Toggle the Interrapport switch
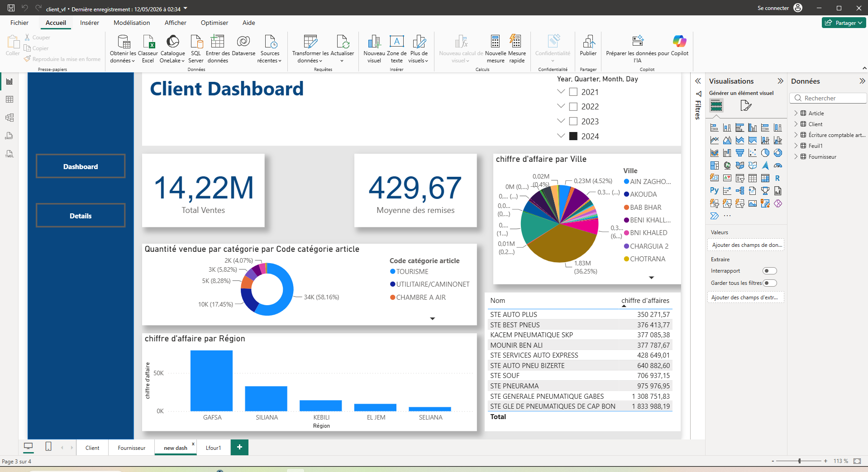This screenshot has width=868, height=472. click(x=770, y=271)
